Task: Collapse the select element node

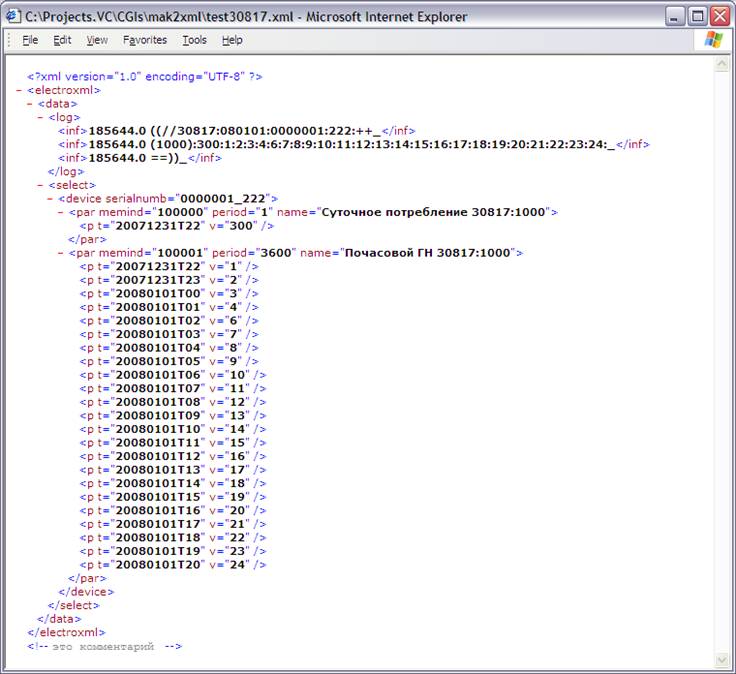Action: 40,185
